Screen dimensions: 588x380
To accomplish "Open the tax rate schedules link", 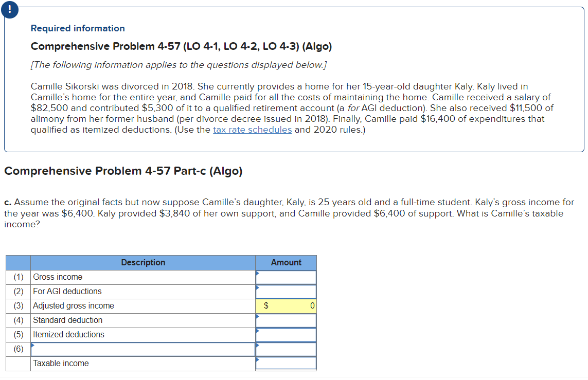I will [x=253, y=130].
